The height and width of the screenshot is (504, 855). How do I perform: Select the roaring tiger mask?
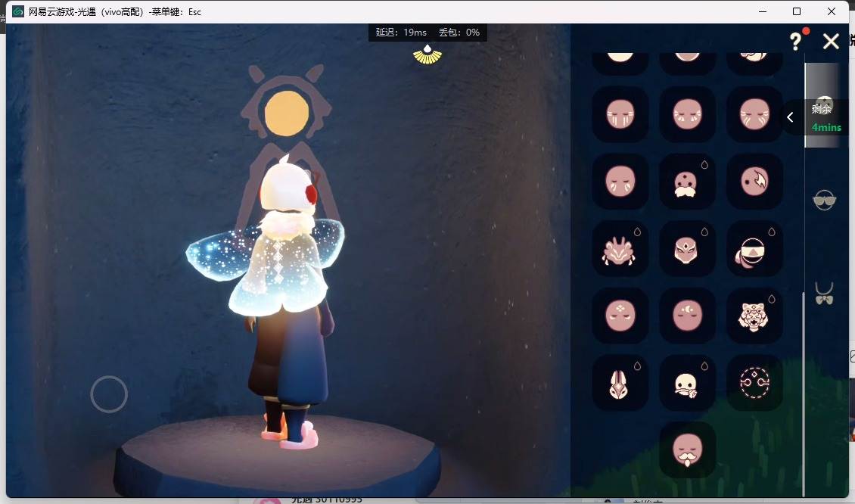(x=754, y=316)
